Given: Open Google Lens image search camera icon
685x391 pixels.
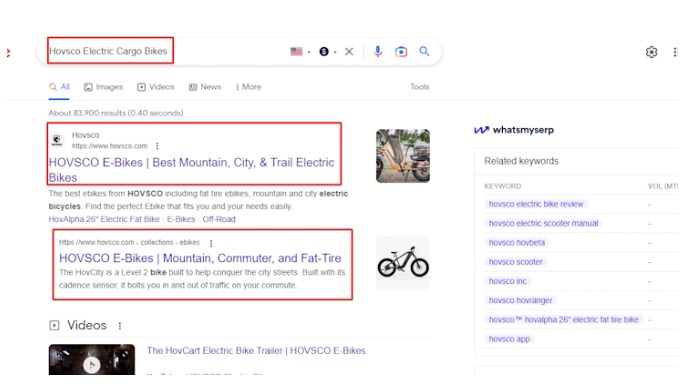Looking at the screenshot, I should click(x=401, y=52).
